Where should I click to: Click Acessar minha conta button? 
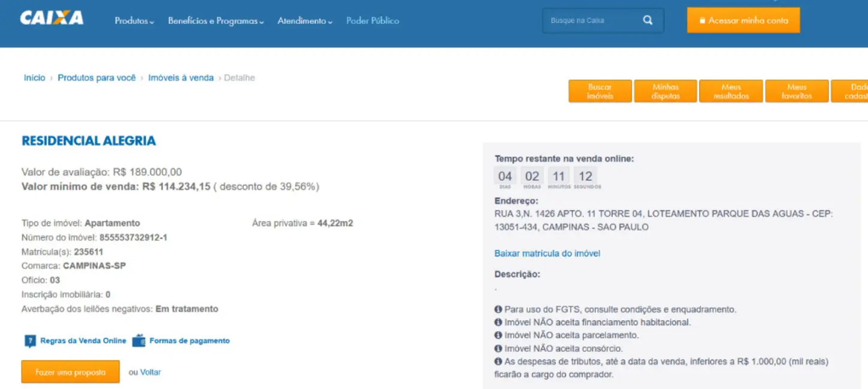(743, 20)
